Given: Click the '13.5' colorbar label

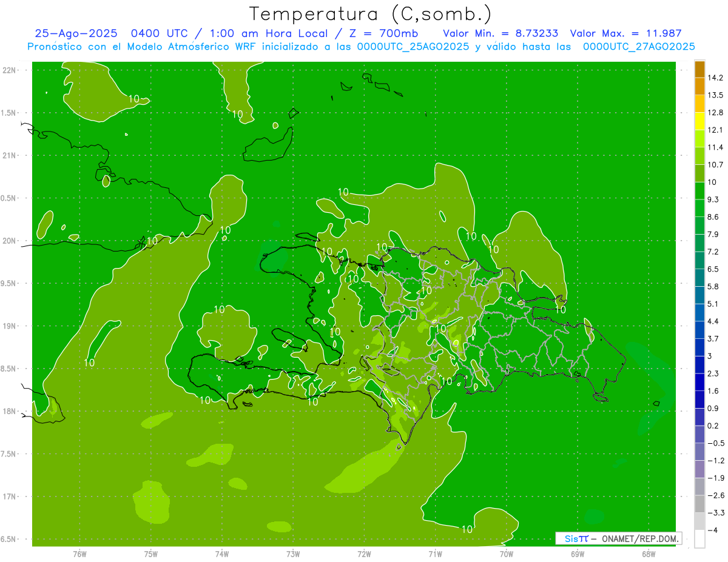Looking at the screenshot, I should 716,95.
